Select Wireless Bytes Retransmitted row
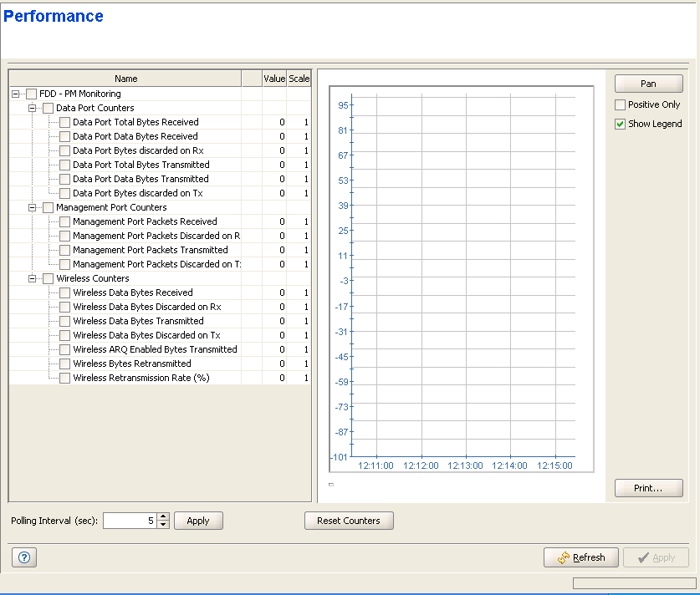The image size is (700, 595). click(132, 364)
